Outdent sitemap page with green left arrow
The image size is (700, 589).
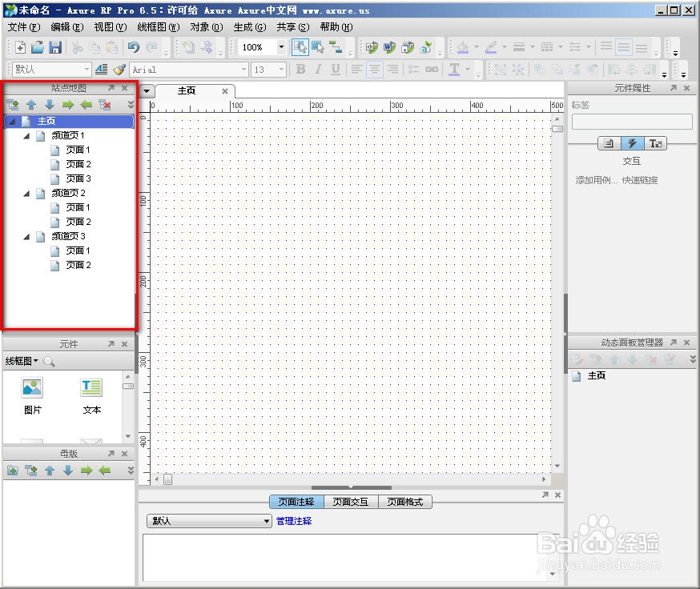click(86, 105)
